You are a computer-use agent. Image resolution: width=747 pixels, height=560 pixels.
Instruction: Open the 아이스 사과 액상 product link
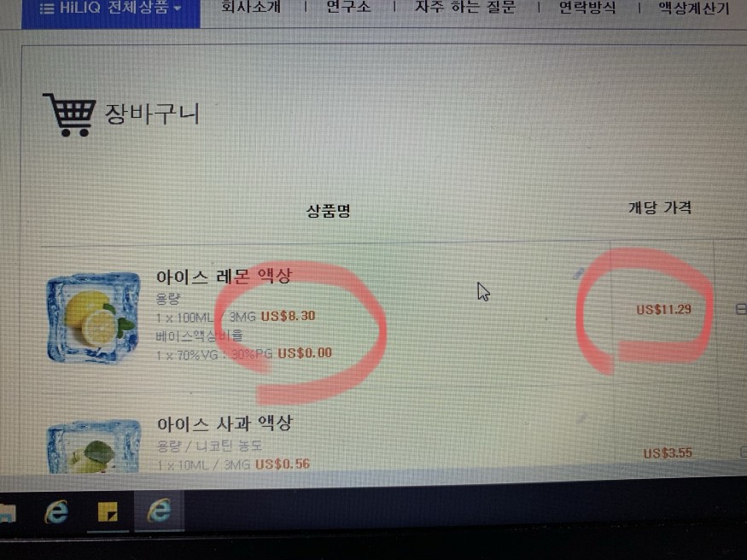tap(225, 423)
